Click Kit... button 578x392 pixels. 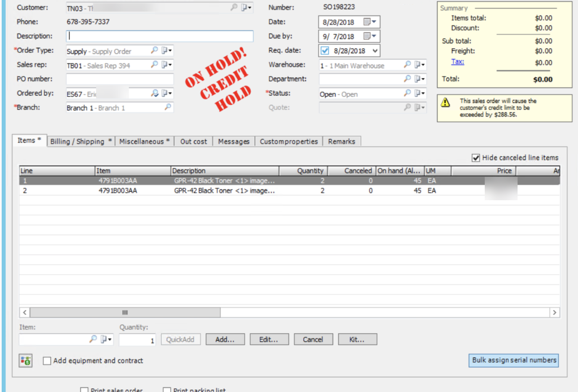(x=357, y=340)
